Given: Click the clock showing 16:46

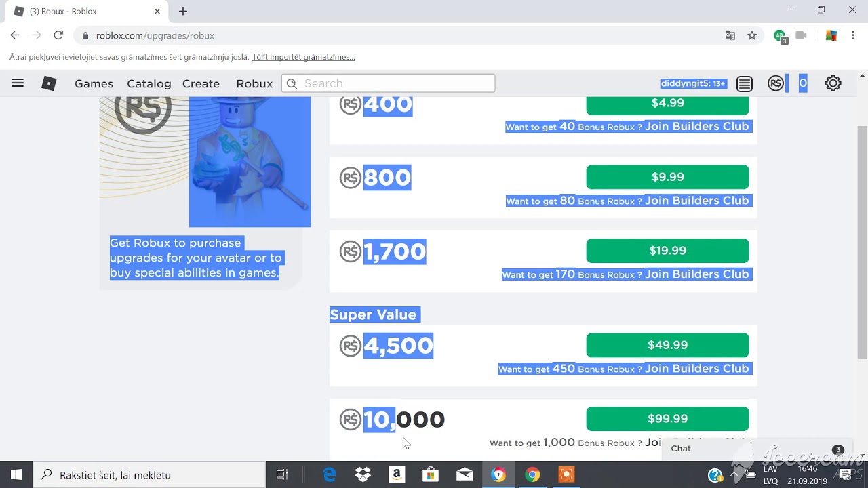Looking at the screenshot, I should [x=807, y=469].
